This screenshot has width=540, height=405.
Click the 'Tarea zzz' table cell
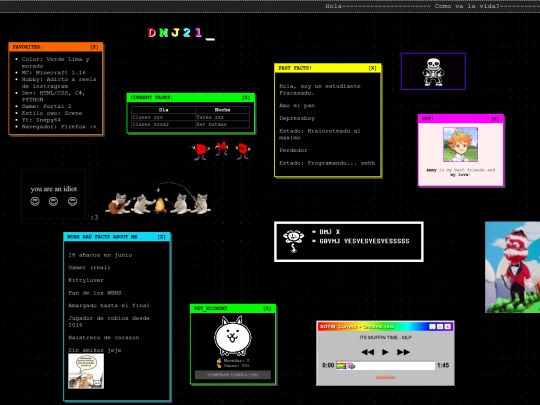tap(222, 117)
